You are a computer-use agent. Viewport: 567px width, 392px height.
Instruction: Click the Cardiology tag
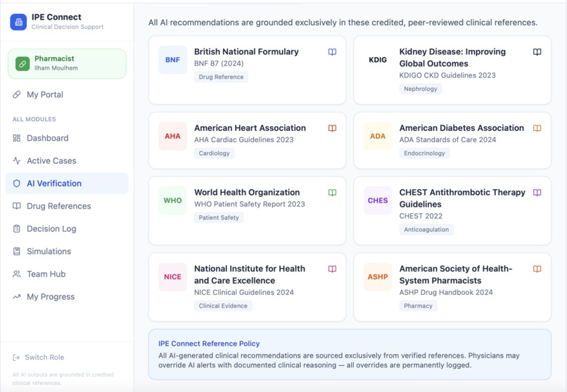point(214,153)
